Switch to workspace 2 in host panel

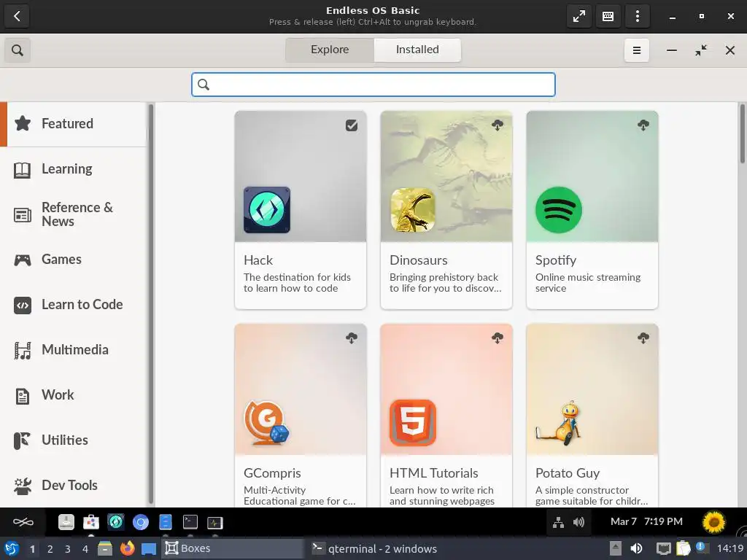click(x=50, y=549)
